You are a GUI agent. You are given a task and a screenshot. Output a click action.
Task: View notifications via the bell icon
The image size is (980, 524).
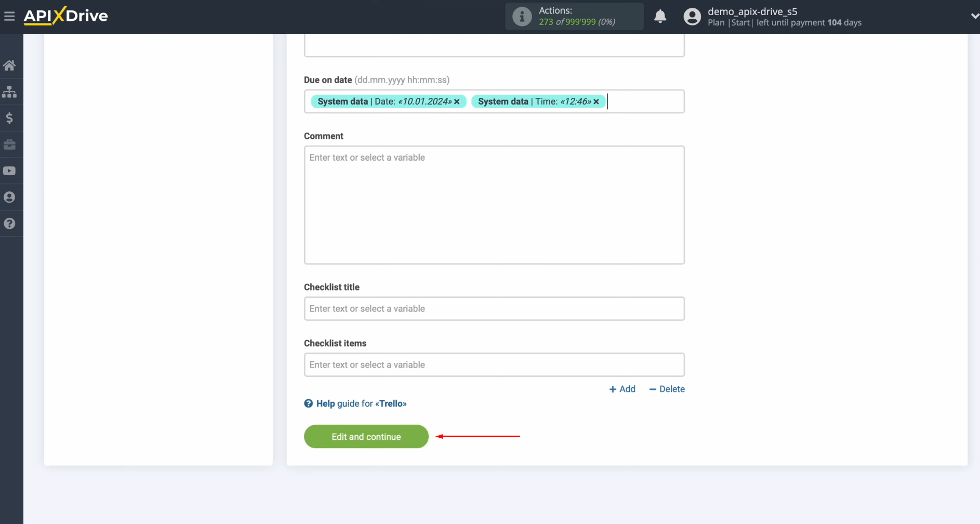660,16
